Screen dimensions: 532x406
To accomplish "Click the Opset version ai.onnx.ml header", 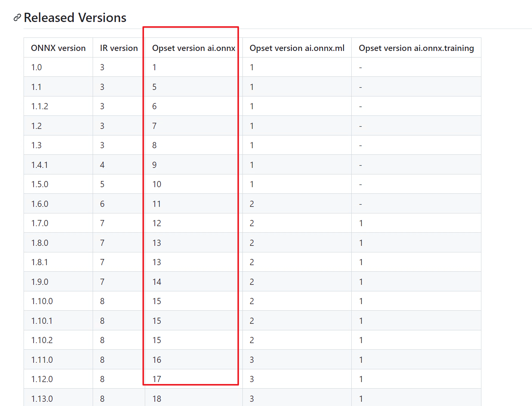I will 296,48.
